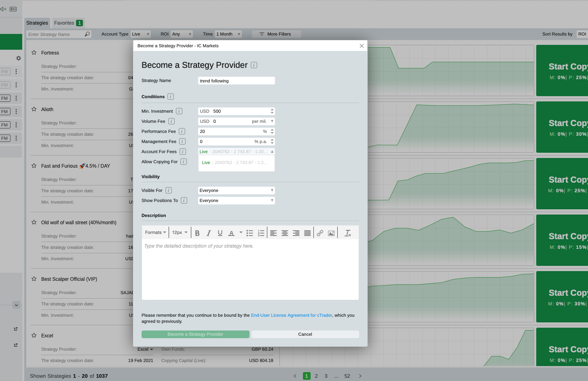588x381 pixels.
Task: Insert a numbered list in description
Action: point(261,233)
